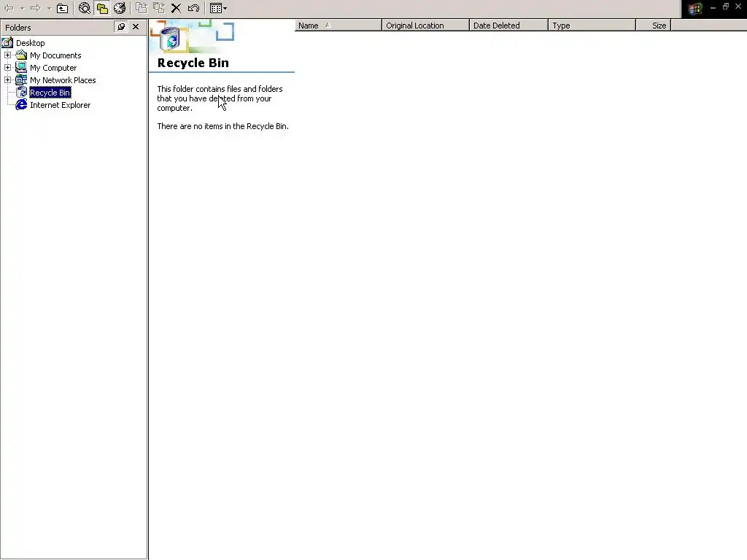Open the Search pane from toolbar
This screenshot has height=560, width=747.
[85, 8]
